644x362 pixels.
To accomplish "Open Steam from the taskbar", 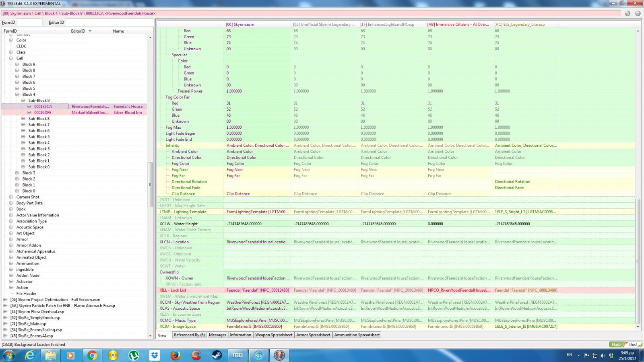I will 217,355.
